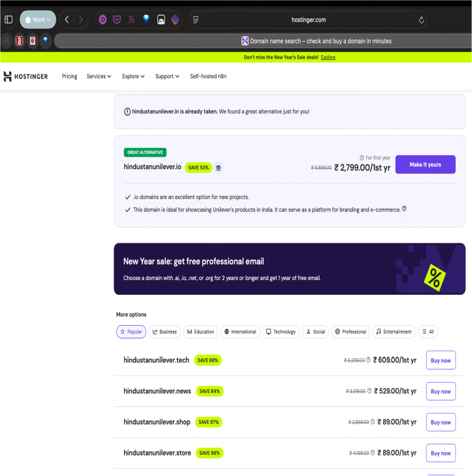Open the red 'a' pinned tab
This screenshot has height=476, width=472.
tap(20, 41)
